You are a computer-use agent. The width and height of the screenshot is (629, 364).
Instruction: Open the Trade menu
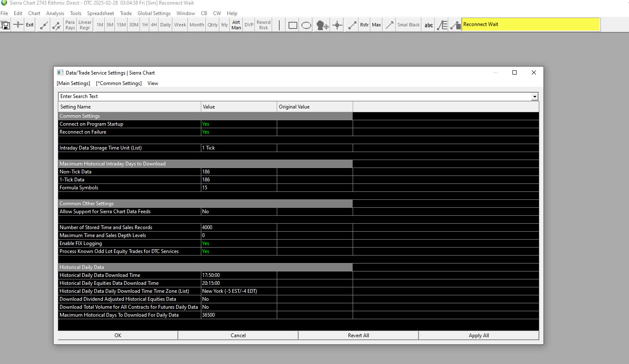(126, 13)
